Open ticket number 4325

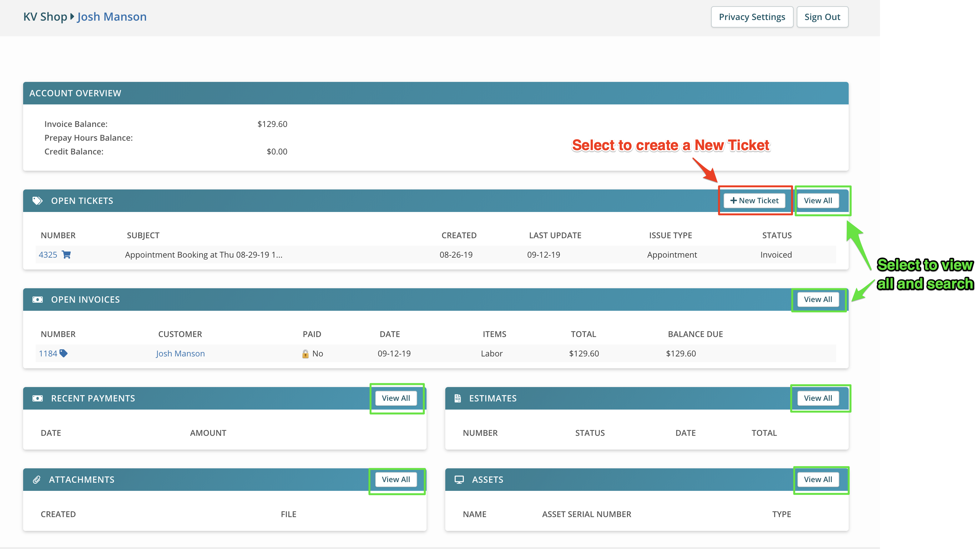(48, 254)
